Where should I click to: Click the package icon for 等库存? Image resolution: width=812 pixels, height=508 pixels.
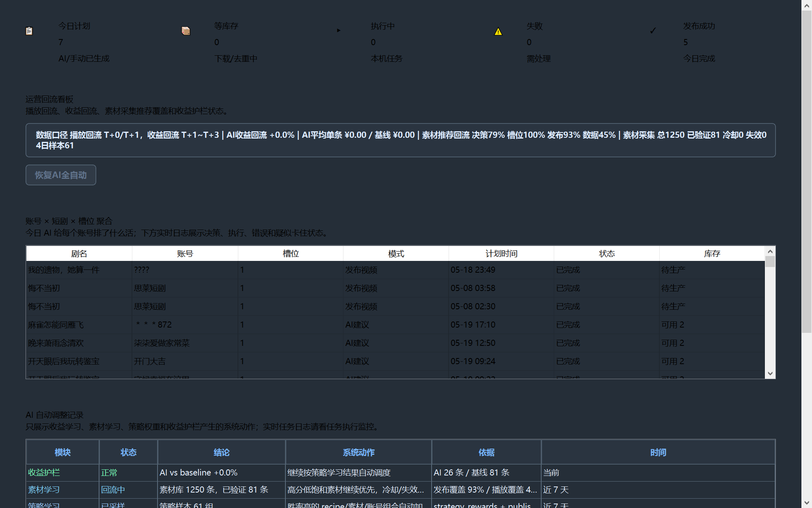[186, 31]
